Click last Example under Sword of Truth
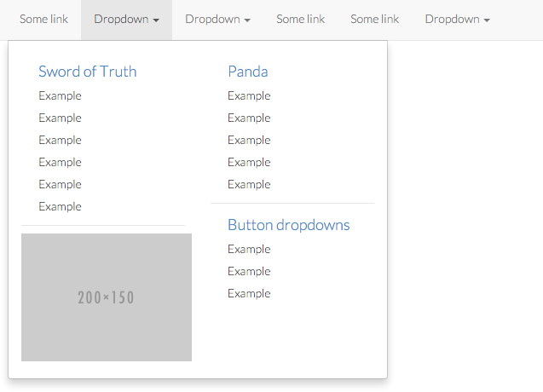This screenshot has height=392, width=543. point(60,206)
